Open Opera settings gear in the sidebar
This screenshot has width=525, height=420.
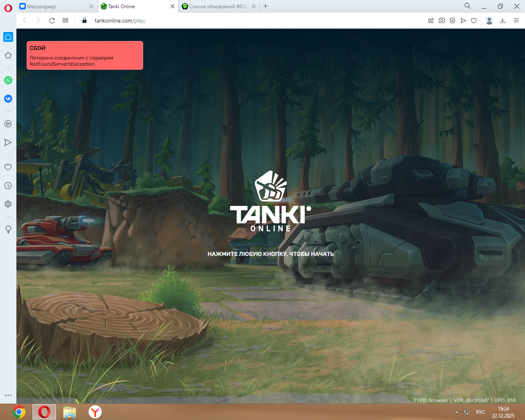8,204
